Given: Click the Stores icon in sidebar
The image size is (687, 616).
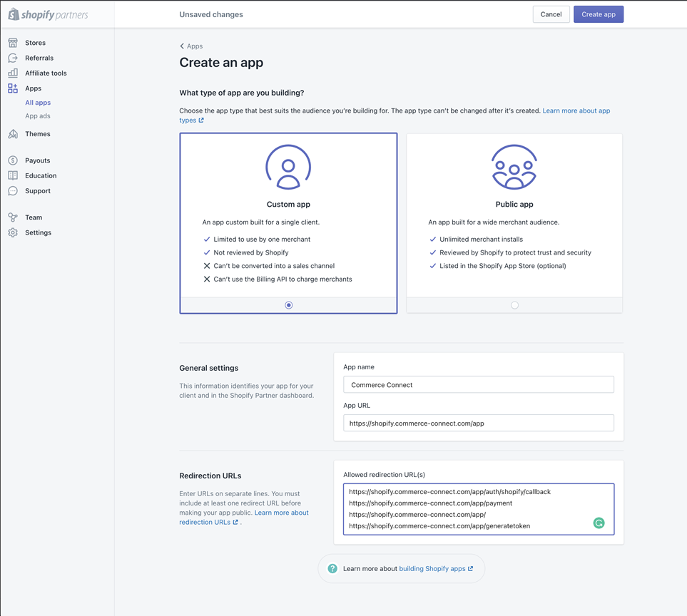Looking at the screenshot, I should [13, 43].
